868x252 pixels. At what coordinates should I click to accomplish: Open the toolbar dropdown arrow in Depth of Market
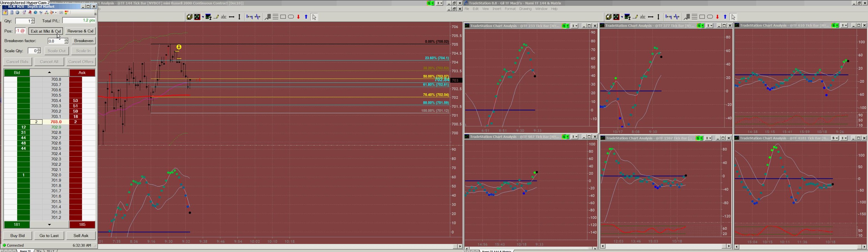pyautogui.click(x=95, y=14)
